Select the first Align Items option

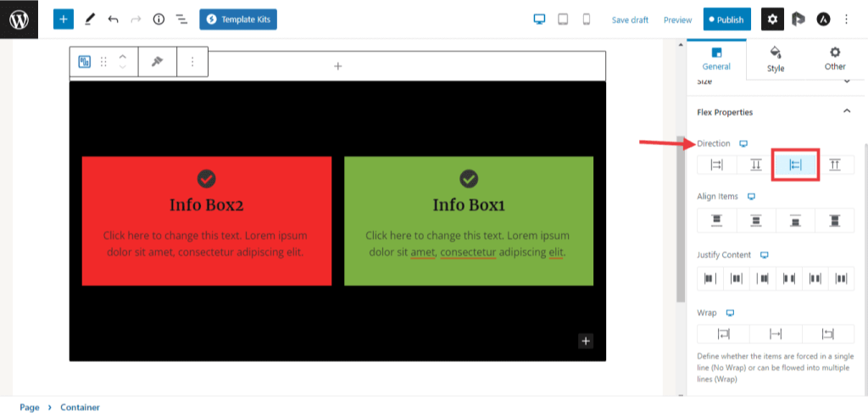pyautogui.click(x=716, y=220)
